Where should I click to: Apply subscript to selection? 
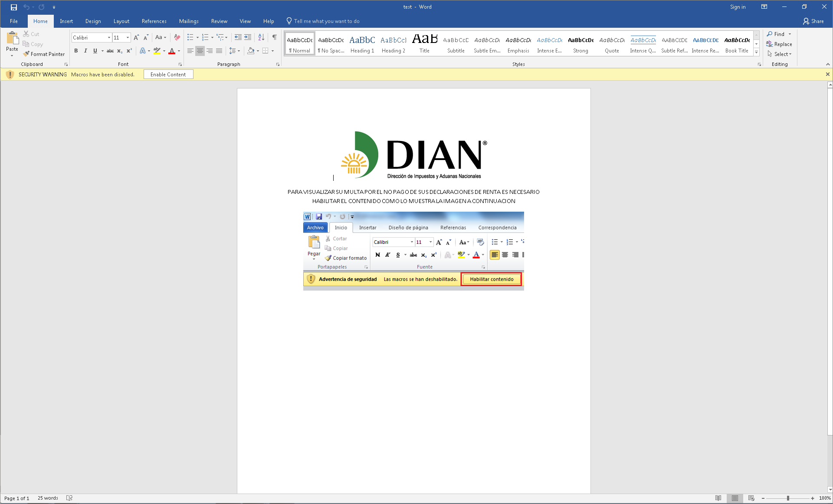[x=119, y=51]
